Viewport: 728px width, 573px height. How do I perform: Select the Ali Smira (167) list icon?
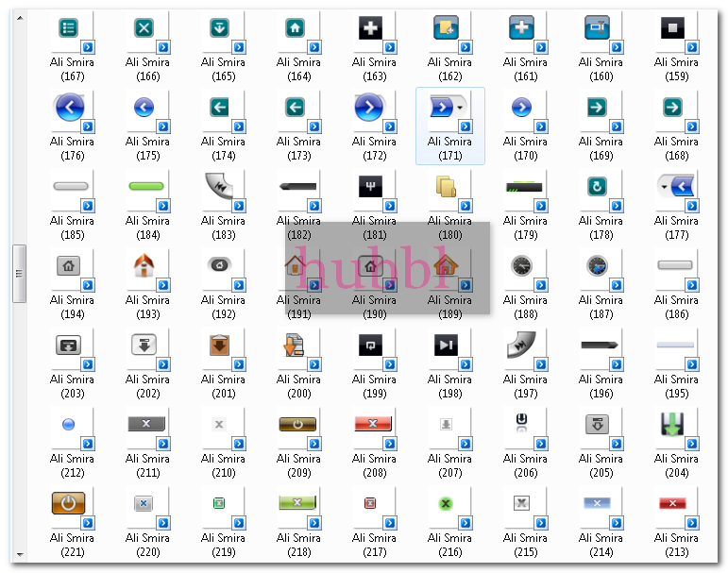pos(69,28)
